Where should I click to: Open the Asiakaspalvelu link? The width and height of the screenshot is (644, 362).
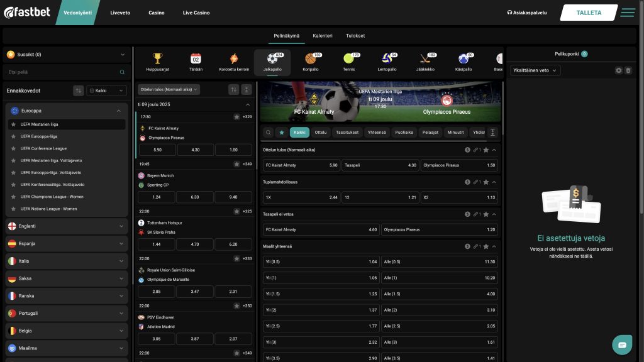click(527, 13)
